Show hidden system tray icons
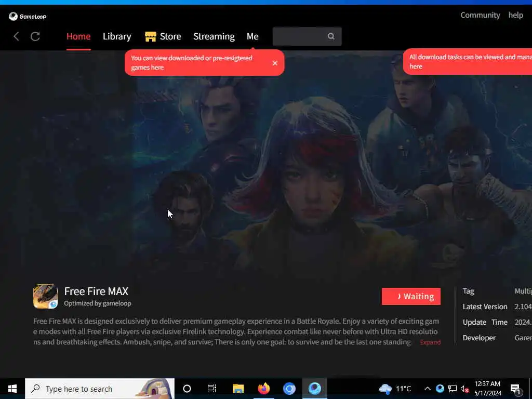The width and height of the screenshot is (532, 399). [x=428, y=389]
